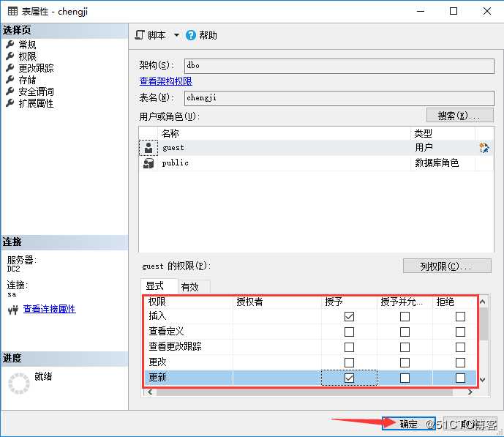Open the 常规 page wrench icon
The height and width of the screenshot is (437, 504).
point(10,44)
